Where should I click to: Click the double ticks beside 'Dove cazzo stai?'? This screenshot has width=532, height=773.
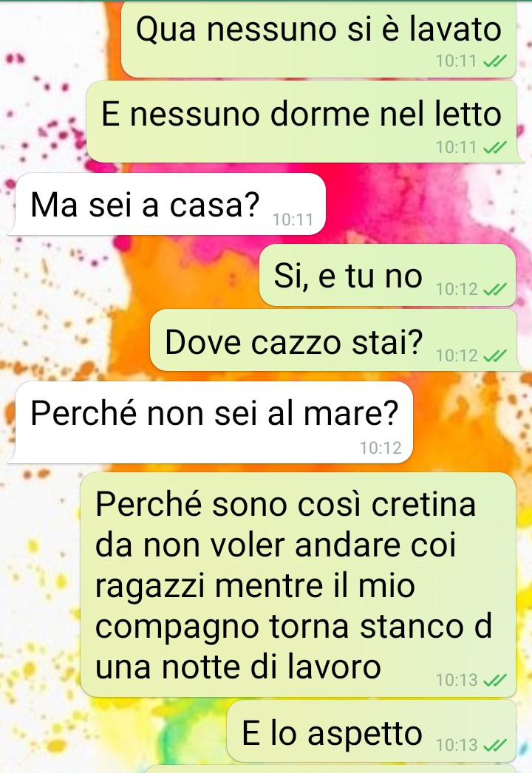pyautogui.click(x=494, y=355)
